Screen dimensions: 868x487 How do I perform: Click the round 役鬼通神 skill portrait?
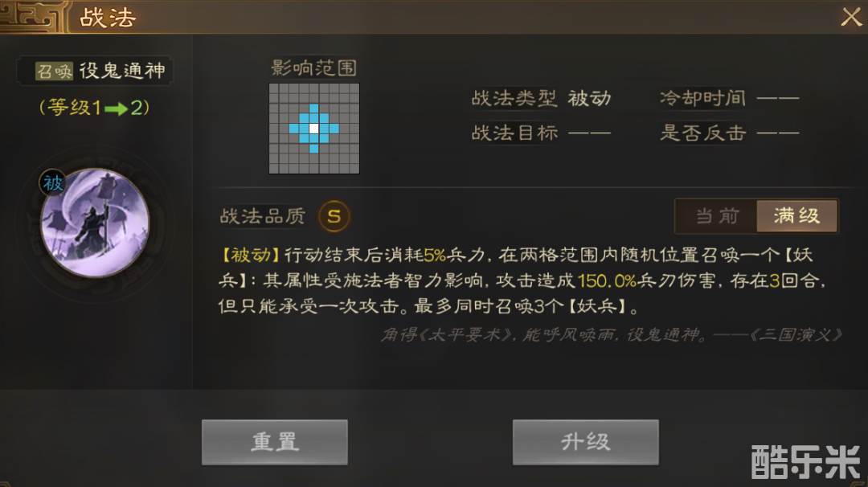[x=95, y=223]
